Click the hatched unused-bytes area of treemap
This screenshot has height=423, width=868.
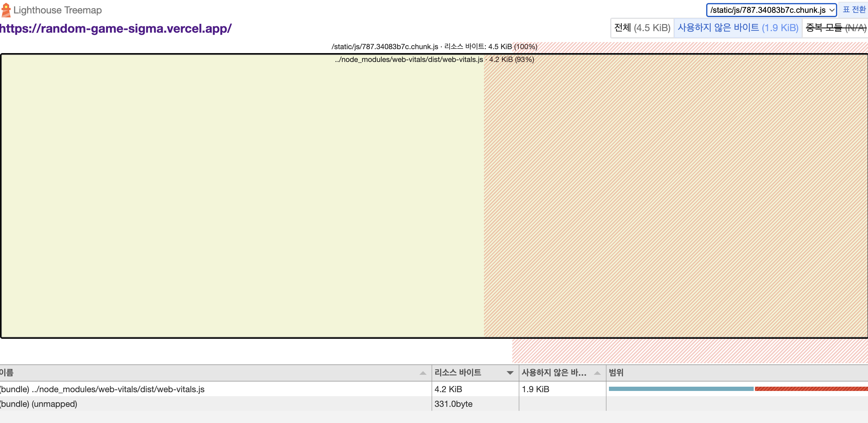point(674,196)
